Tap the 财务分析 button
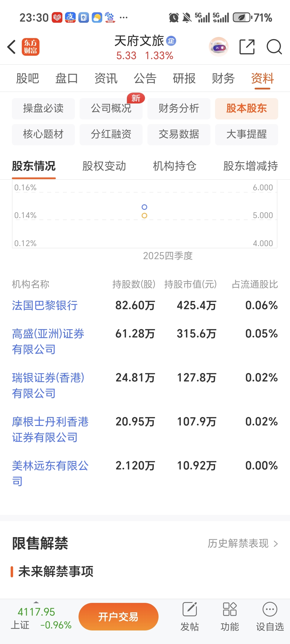Screen dimensions: 290x644 [179, 109]
